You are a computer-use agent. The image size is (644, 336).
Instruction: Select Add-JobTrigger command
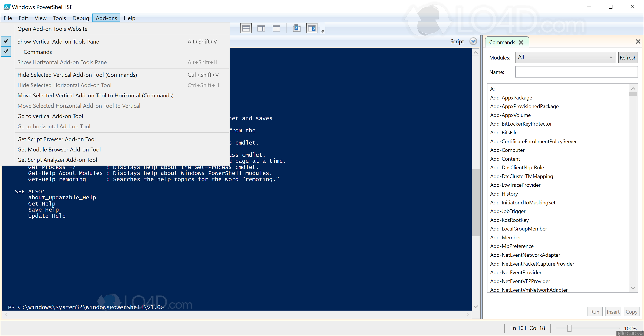[508, 211]
